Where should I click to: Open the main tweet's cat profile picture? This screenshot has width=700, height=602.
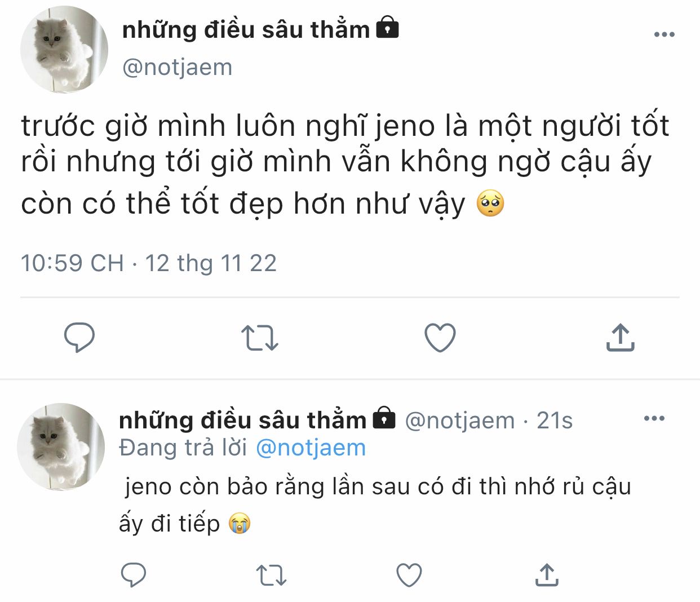[x=64, y=50]
